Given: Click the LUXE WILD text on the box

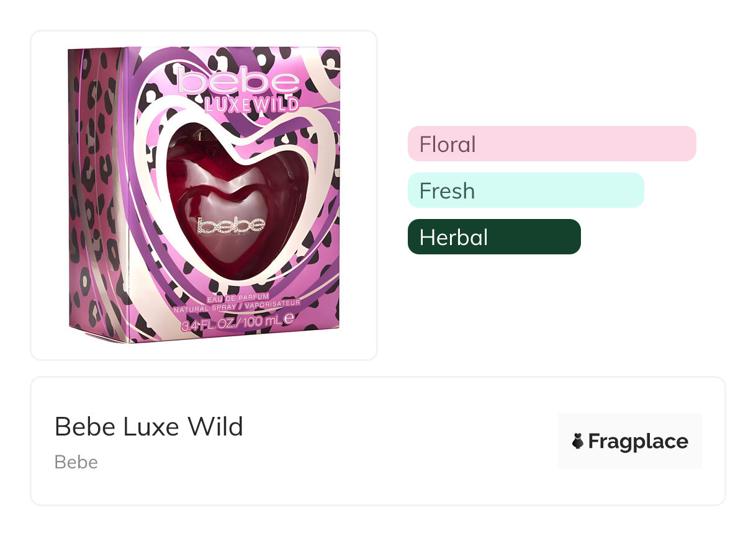Looking at the screenshot, I should 251,104.
